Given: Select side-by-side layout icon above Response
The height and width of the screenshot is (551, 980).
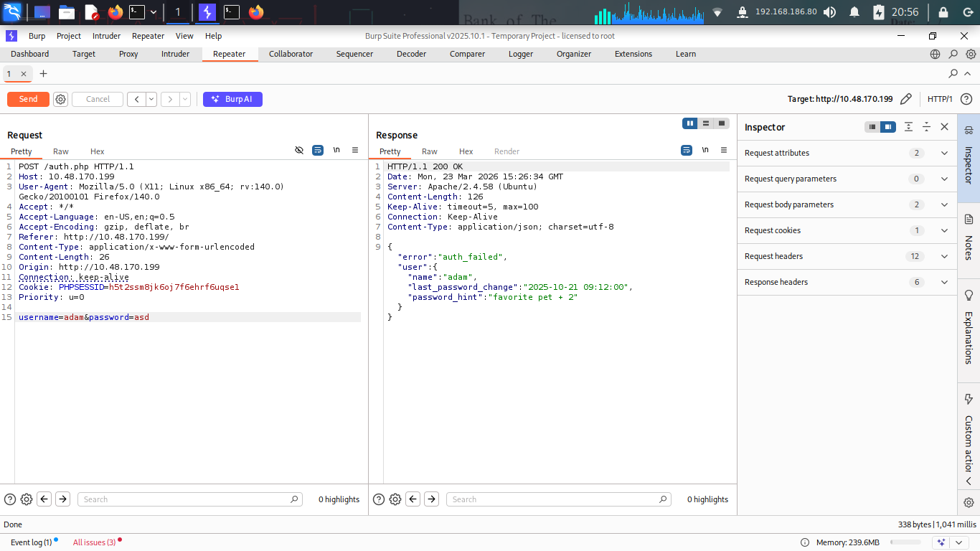Looking at the screenshot, I should pyautogui.click(x=690, y=123).
